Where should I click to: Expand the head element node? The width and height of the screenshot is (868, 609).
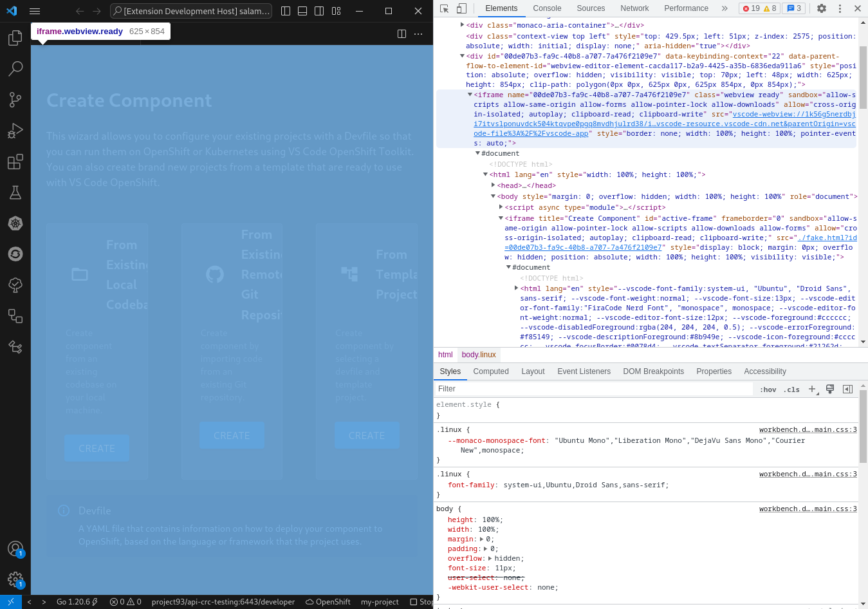(494, 185)
